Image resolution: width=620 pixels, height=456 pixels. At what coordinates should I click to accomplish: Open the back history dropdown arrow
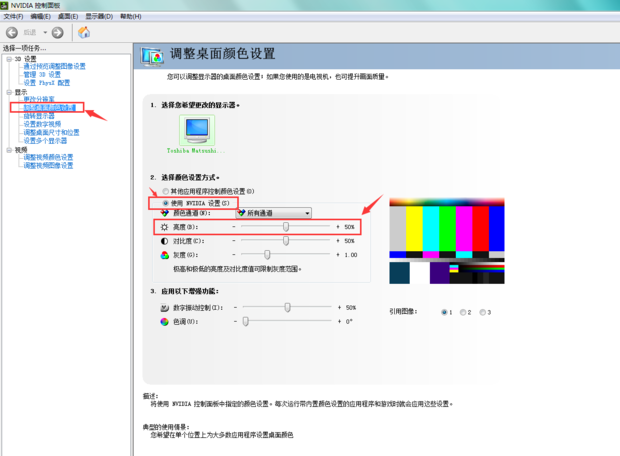(45, 32)
